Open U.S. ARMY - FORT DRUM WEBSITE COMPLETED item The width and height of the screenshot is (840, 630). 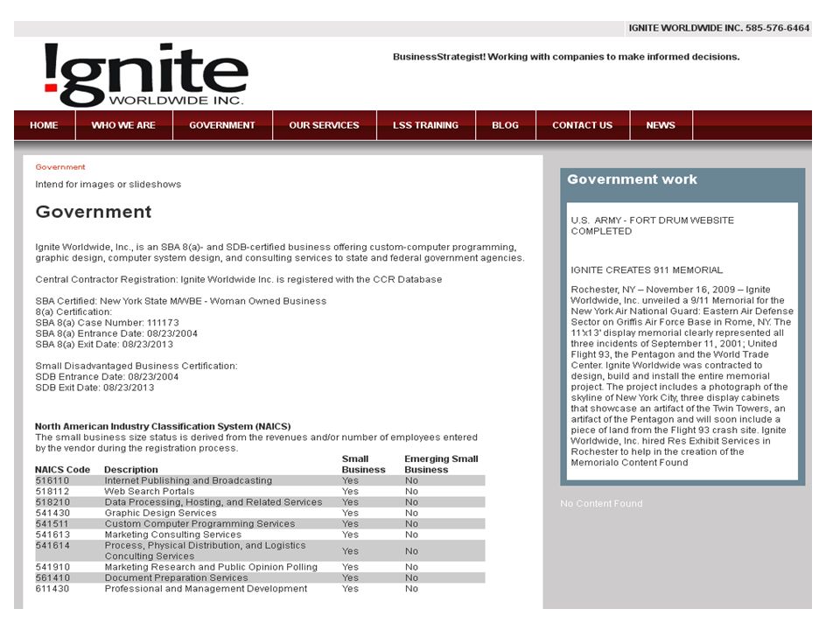[653, 226]
